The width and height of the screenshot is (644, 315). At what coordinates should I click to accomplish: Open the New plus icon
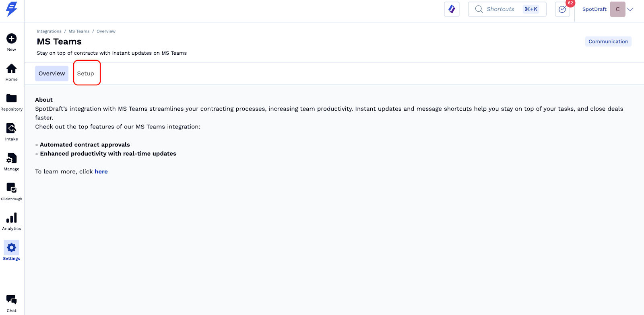[x=12, y=39]
